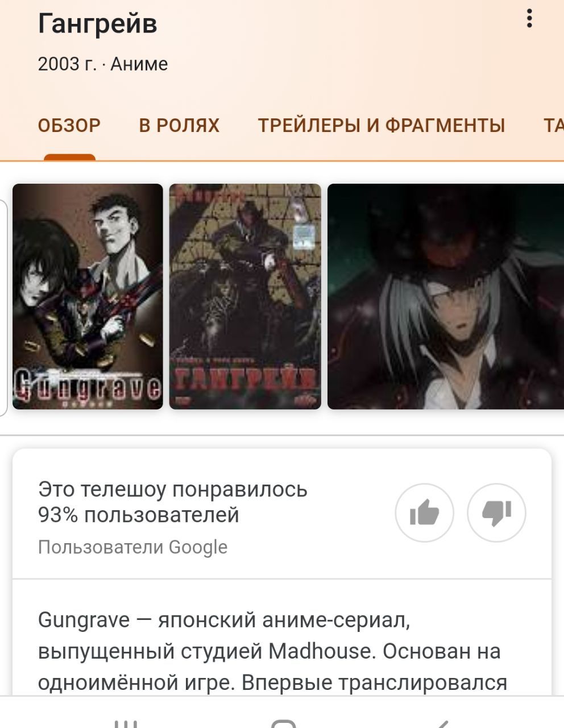Tap the Android home navigation icon
The image size is (564, 728).
[283, 723]
